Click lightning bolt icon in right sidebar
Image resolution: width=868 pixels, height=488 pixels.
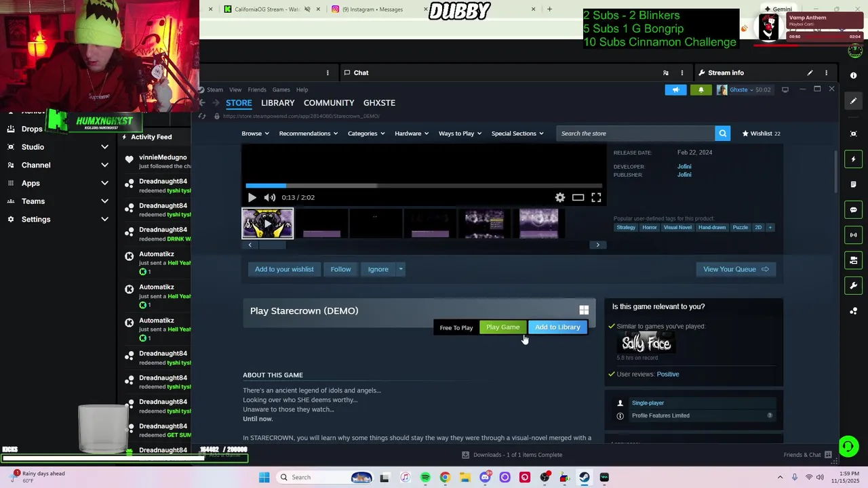[854, 159]
